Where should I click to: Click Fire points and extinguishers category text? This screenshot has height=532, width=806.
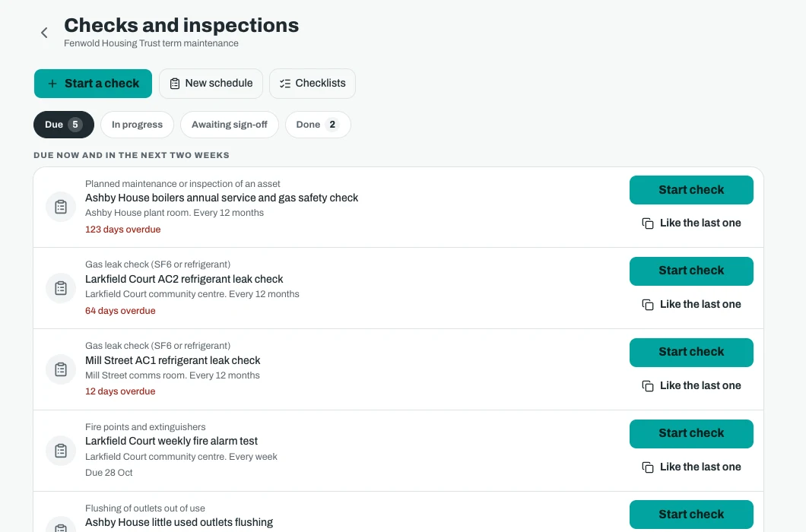(145, 427)
